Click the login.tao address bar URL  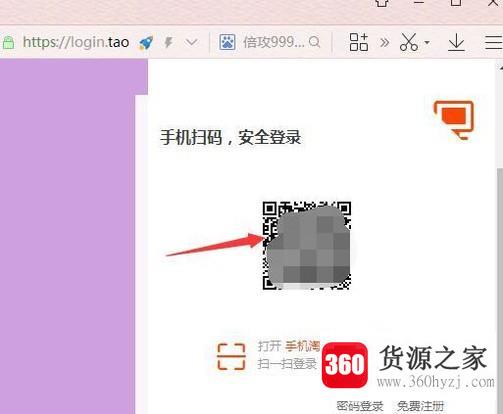(x=76, y=42)
